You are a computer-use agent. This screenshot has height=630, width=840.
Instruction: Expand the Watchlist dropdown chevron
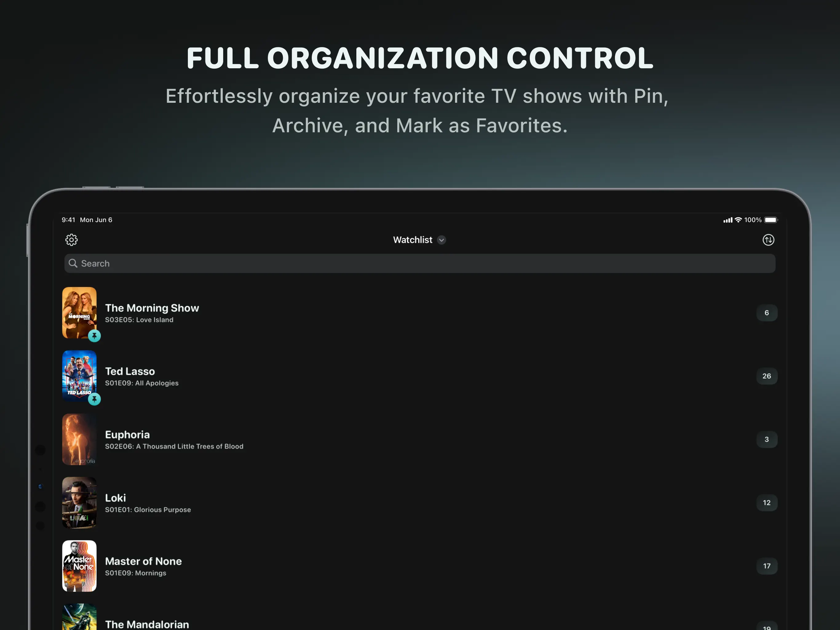point(441,240)
